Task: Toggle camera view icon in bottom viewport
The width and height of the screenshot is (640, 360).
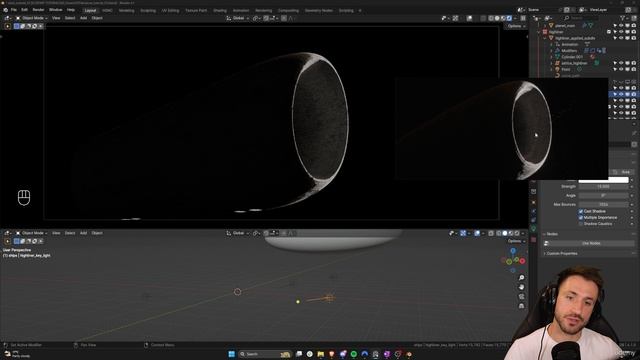Action: click(522, 296)
